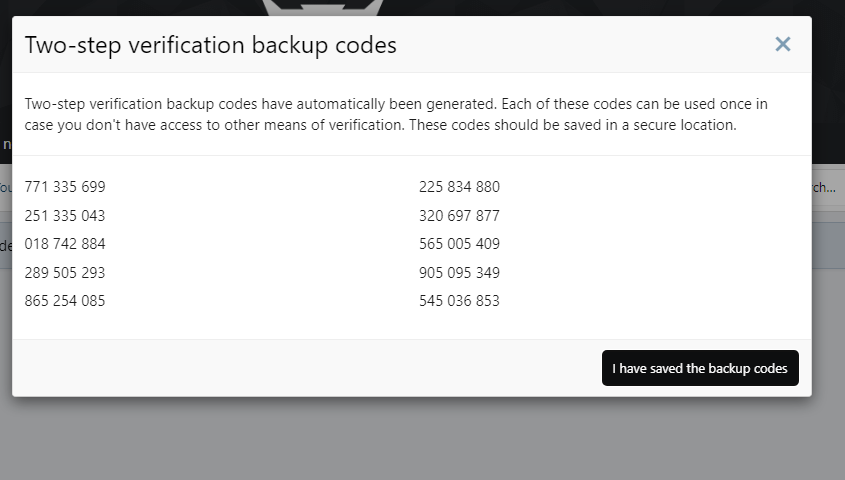
Task: Click the site logo above the dialog
Action: (x=322, y=8)
